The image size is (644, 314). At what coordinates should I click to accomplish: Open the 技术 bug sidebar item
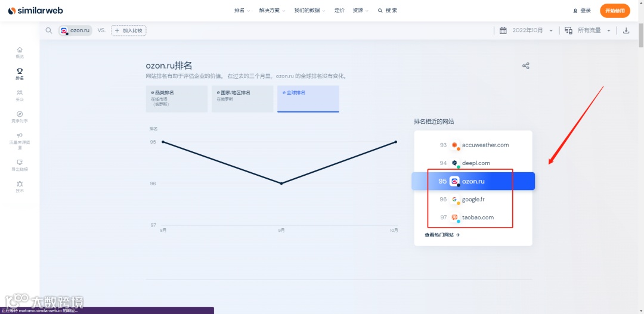tap(20, 186)
